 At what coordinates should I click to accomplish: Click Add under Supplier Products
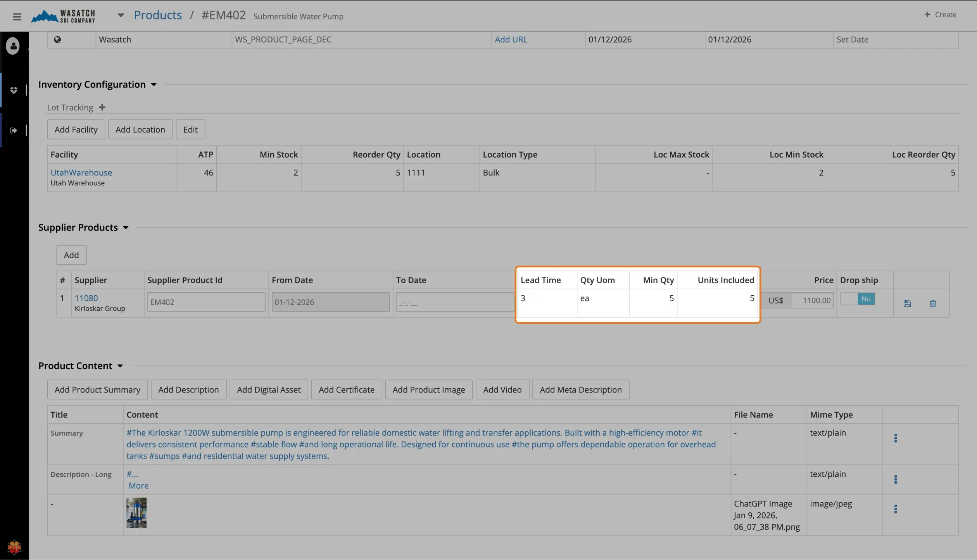tap(71, 255)
